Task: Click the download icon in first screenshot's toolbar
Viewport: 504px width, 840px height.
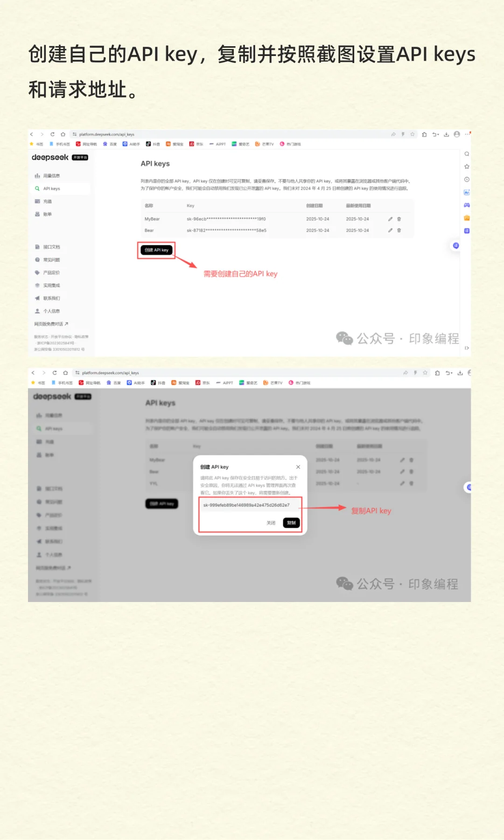Action: click(446, 134)
